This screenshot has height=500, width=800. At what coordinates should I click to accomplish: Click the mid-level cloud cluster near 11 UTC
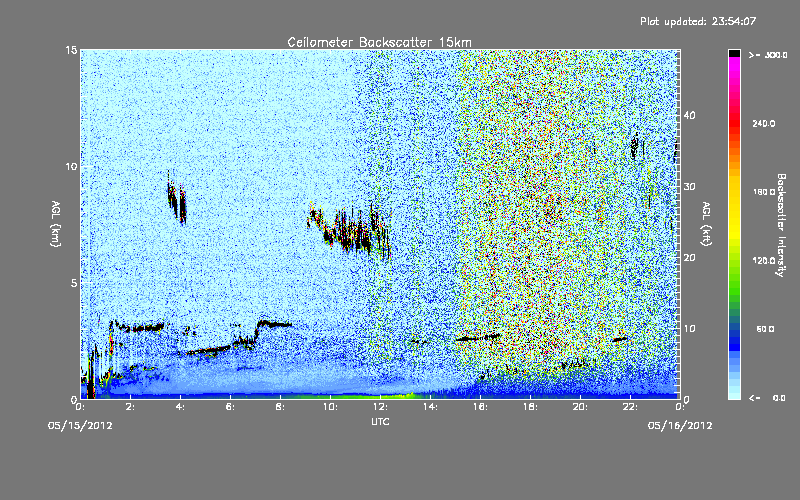[x=350, y=230]
